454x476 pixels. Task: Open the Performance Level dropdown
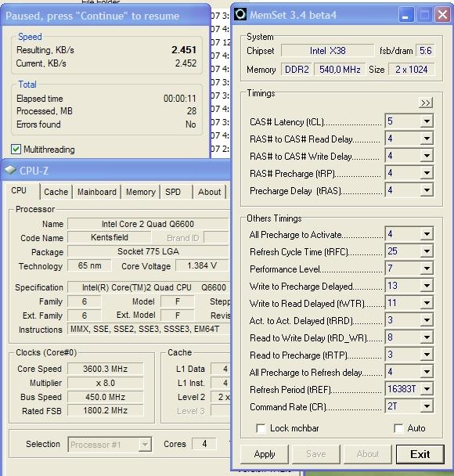coord(427,269)
